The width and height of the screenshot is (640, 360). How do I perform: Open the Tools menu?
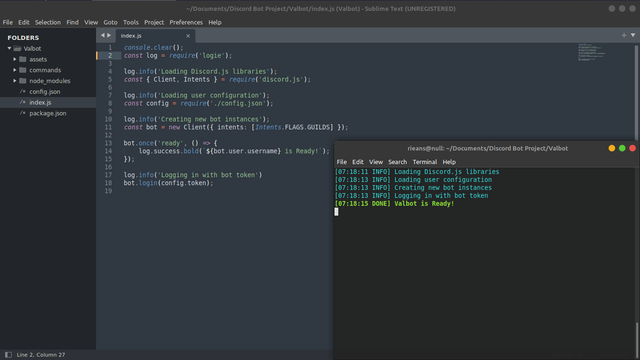click(x=131, y=22)
